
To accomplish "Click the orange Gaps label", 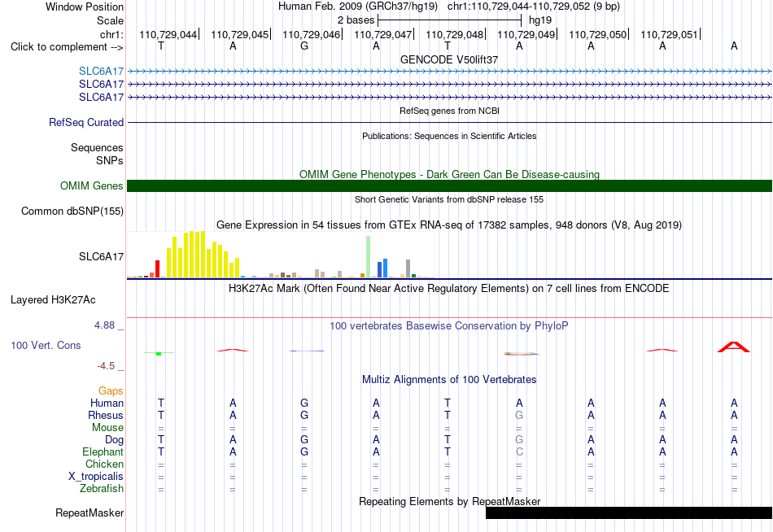I will tap(111, 391).
